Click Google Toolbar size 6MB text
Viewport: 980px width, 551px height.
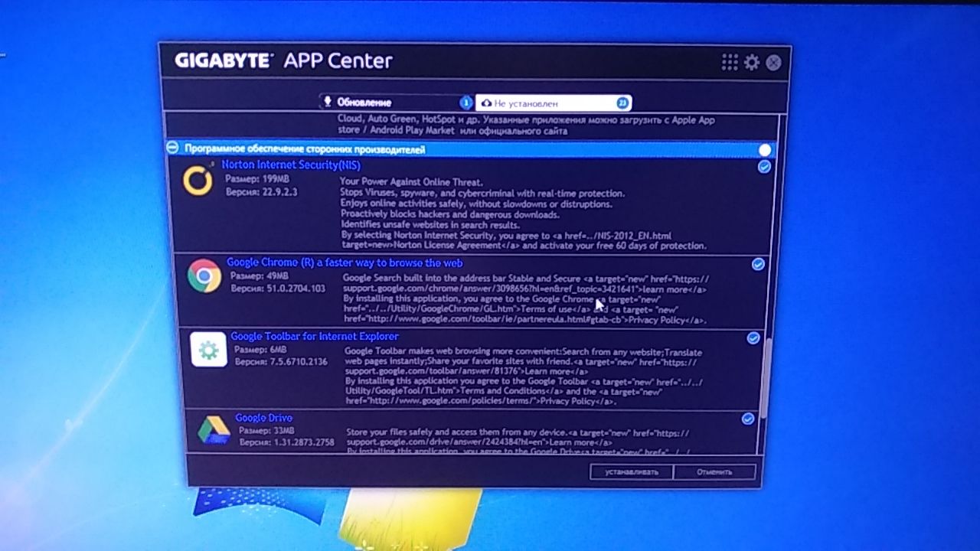tap(261, 350)
